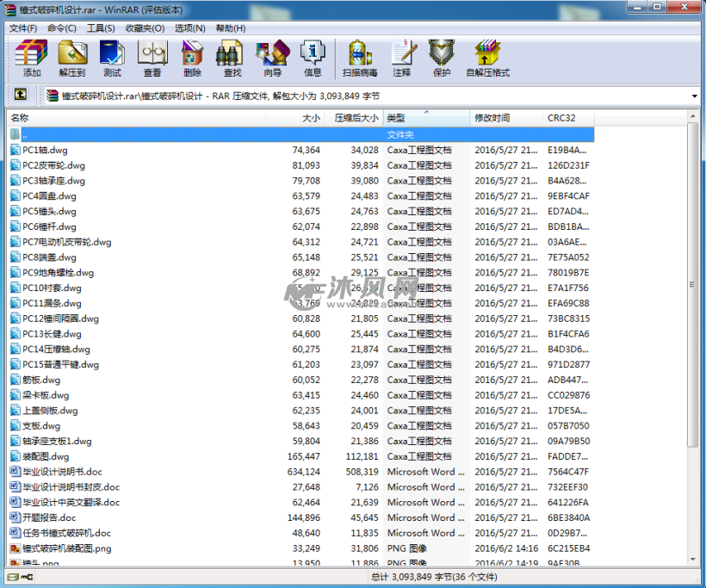
Task: Click the Extract To (解压到) icon
Action: [x=72, y=58]
